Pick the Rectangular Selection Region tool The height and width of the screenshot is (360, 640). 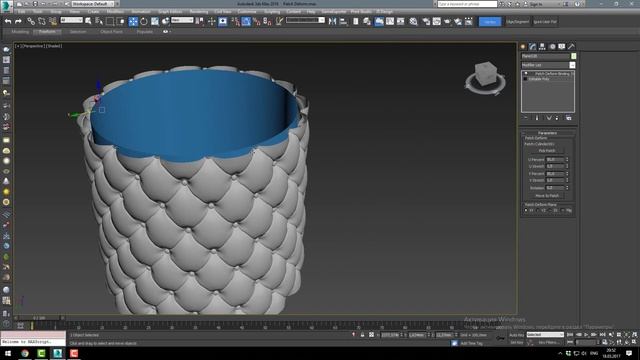110,21
